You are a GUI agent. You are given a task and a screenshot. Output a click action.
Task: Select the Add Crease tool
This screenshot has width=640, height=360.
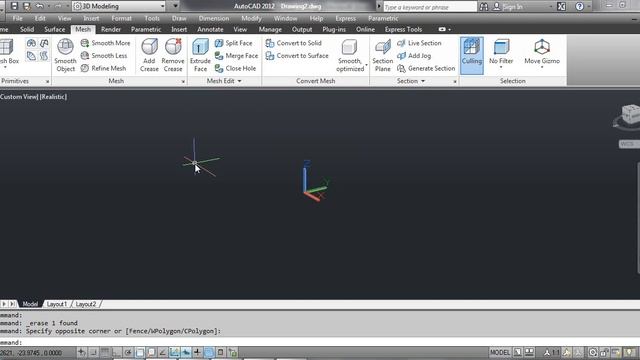(149, 56)
